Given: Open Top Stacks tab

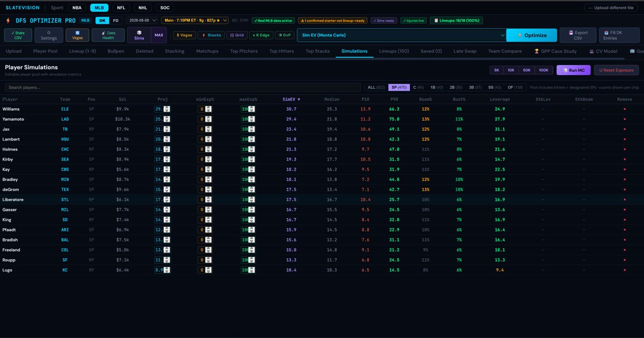Looking at the screenshot, I should point(318,51).
